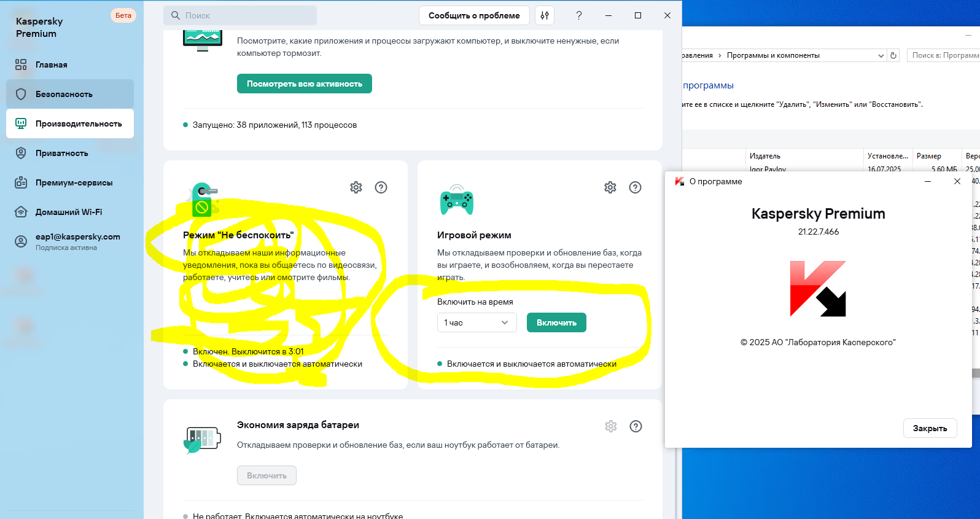Focus search field in Программы и компоненты window
This screenshot has width=980, height=519.
[x=943, y=55]
